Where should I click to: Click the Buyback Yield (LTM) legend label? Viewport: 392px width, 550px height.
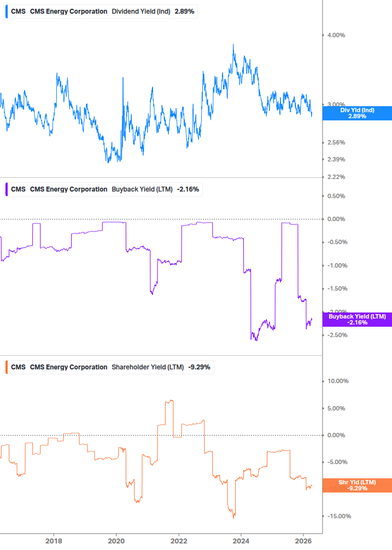point(142,189)
